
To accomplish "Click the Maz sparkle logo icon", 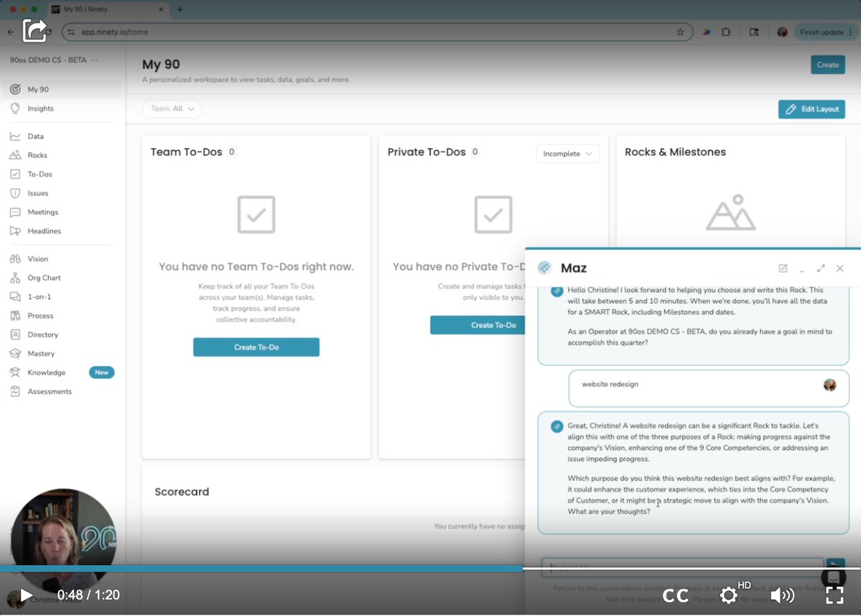I will pos(545,268).
